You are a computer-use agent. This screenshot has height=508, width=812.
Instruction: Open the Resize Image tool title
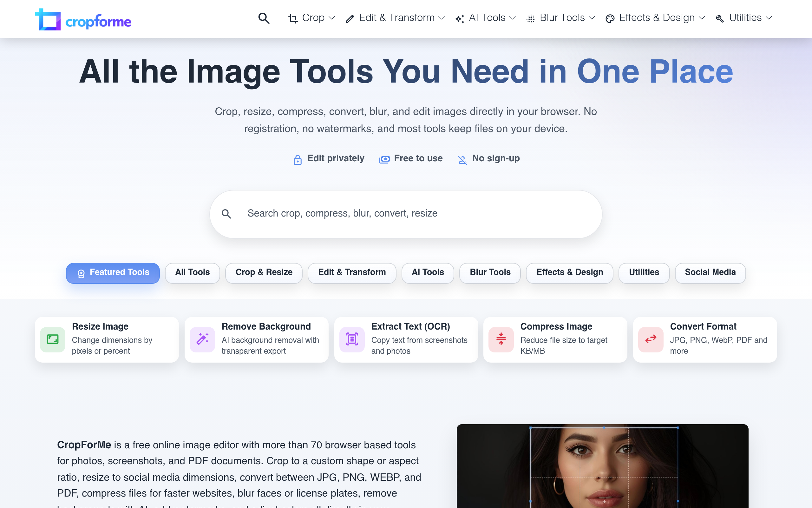click(x=100, y=327)
